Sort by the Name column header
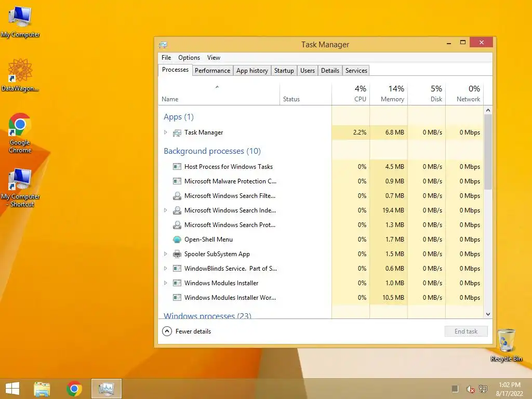 [219, 94]
